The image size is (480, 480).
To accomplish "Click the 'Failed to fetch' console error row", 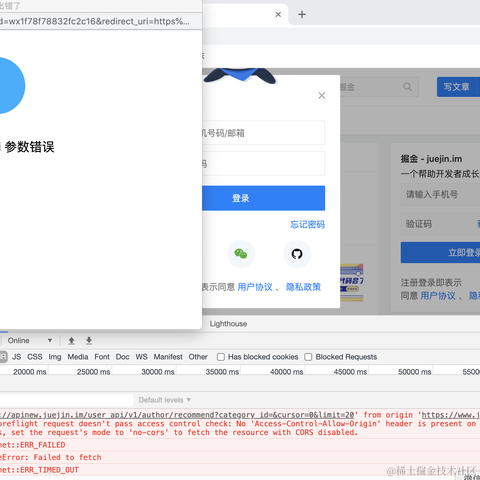I will tap(240, 457).
